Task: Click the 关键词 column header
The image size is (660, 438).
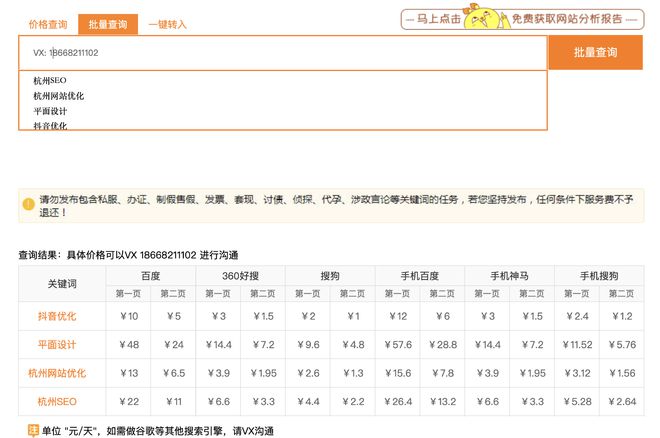Action: [62, 284]
